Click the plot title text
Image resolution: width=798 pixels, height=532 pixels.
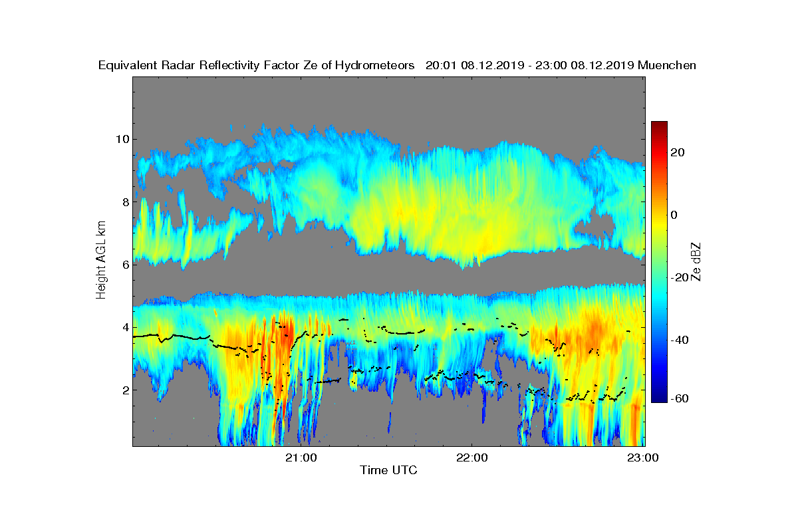397,65
